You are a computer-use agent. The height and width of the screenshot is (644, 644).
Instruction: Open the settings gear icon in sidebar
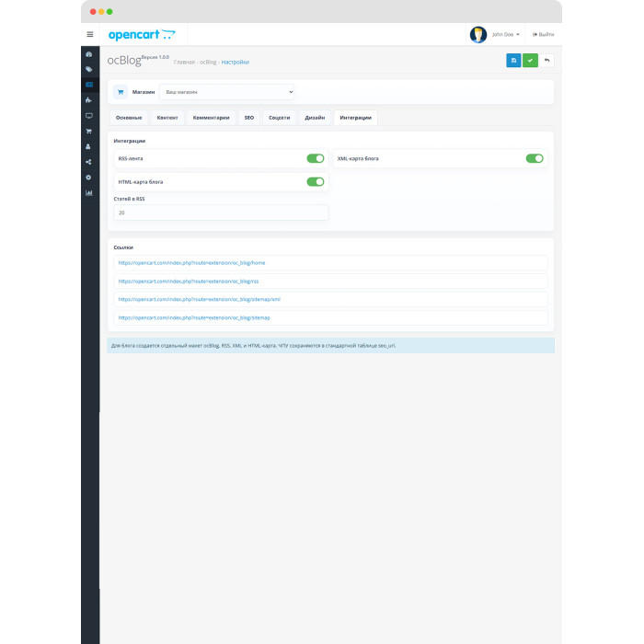click(88, 178)
